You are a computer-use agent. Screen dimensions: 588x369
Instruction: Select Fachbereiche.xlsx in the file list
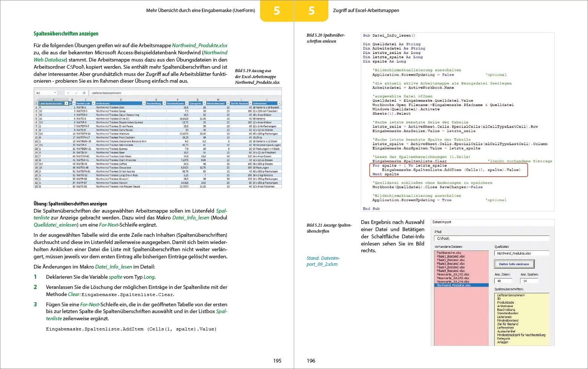pyautogui.click(x=462, y=253)
